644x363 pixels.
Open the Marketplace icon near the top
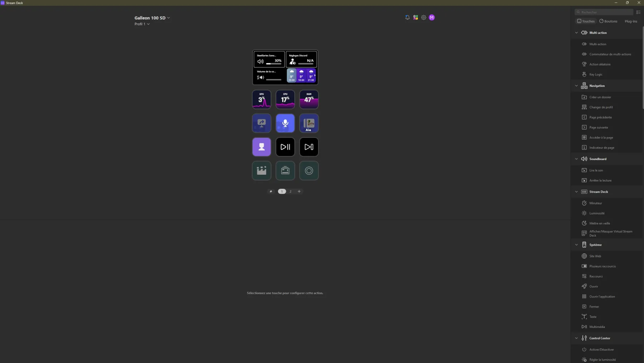[416, 17]
